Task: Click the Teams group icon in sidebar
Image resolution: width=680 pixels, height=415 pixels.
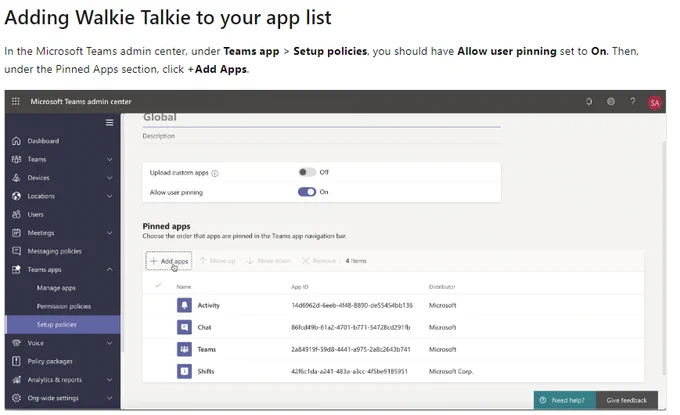Action: click(16, 159)
